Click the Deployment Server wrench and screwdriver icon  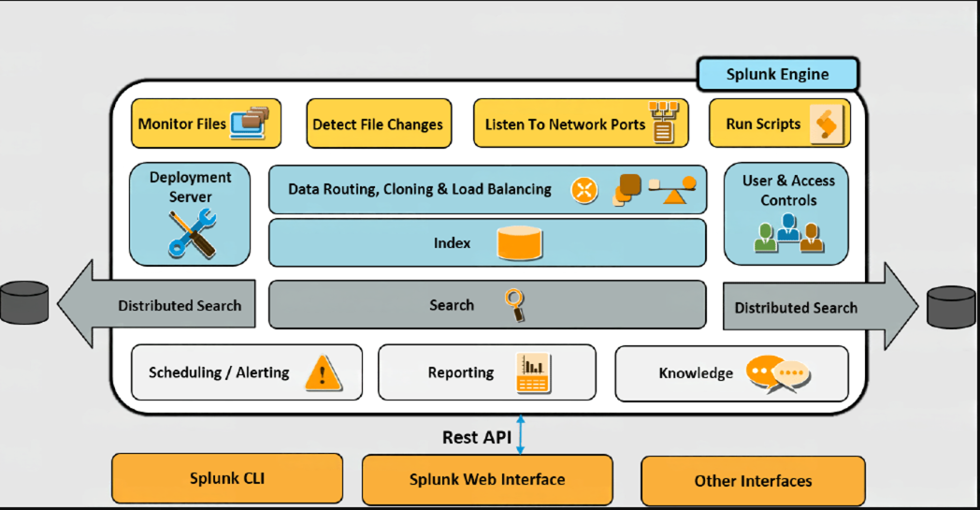point(193,233)
